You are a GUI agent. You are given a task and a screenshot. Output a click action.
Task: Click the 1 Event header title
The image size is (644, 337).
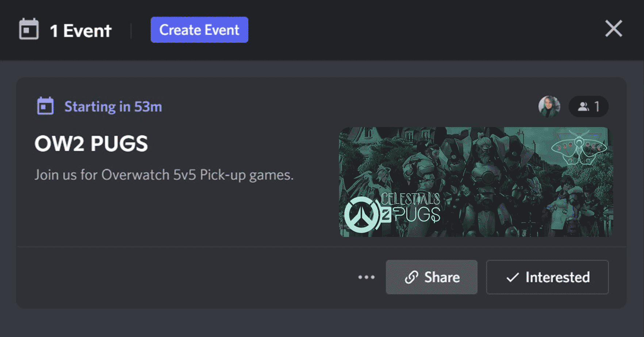point(81,31)
